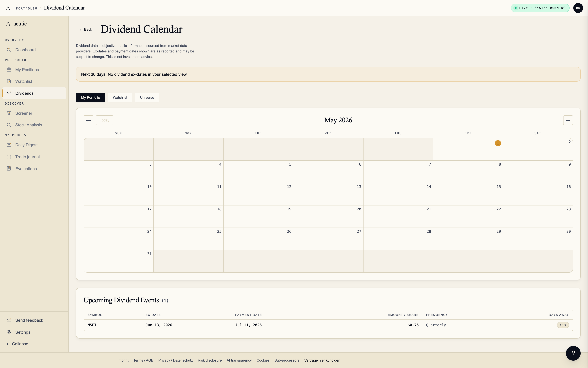Click the $0.75 amount value
The width and height of the screenshot is (588, 368).
click(x=413, y=325)
